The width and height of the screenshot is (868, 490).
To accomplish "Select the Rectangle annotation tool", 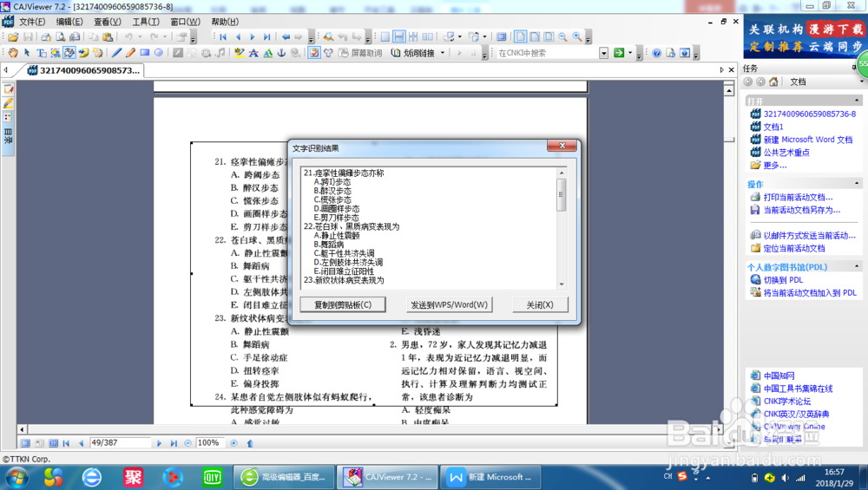I will (144, 53).
